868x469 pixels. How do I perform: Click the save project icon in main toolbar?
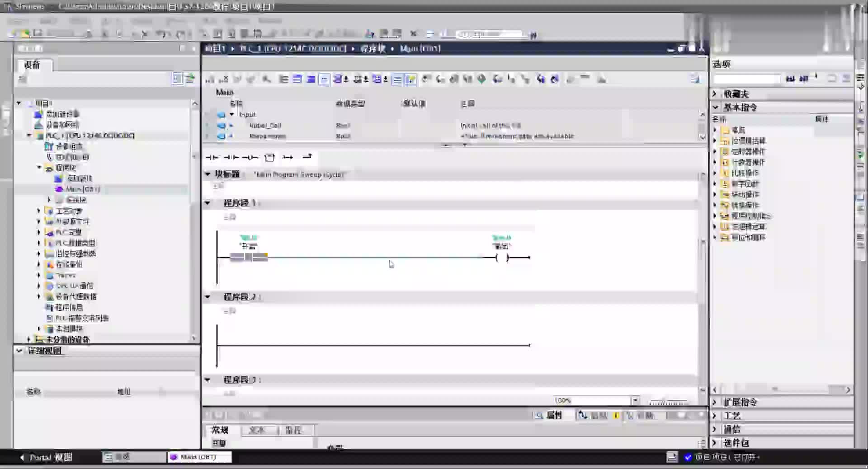[38, 33]
